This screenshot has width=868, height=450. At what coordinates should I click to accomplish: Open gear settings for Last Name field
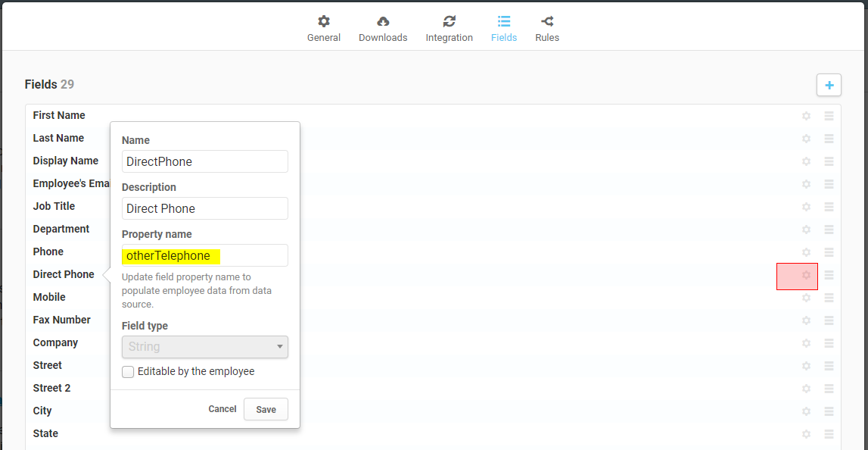806,139
